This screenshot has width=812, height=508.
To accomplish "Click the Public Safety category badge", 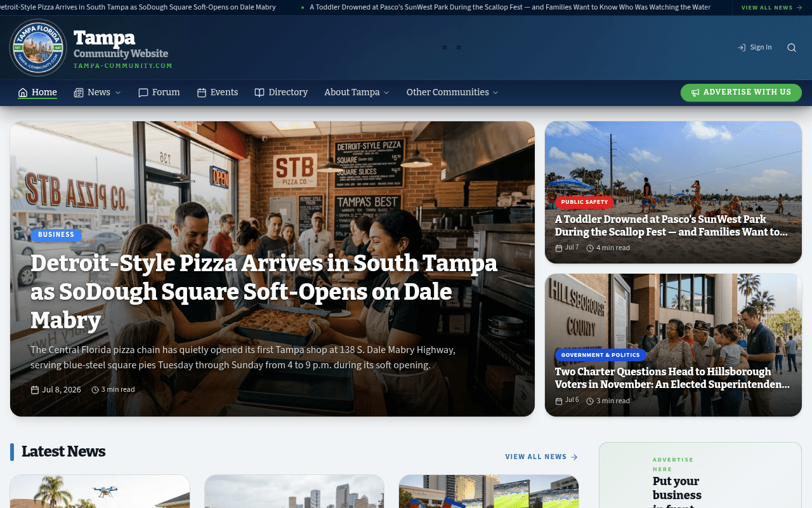I will coord(584,203).
